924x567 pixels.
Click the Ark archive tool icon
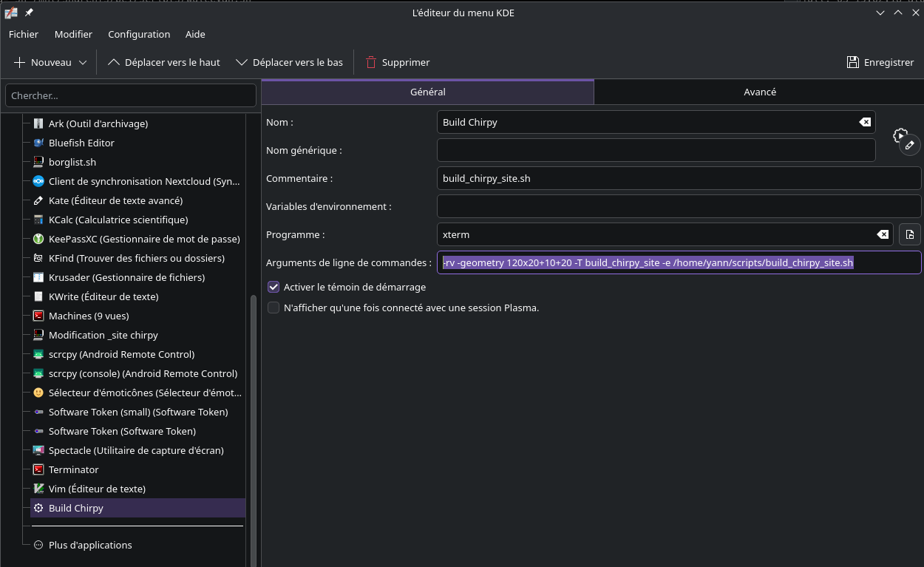coord(38,123)
